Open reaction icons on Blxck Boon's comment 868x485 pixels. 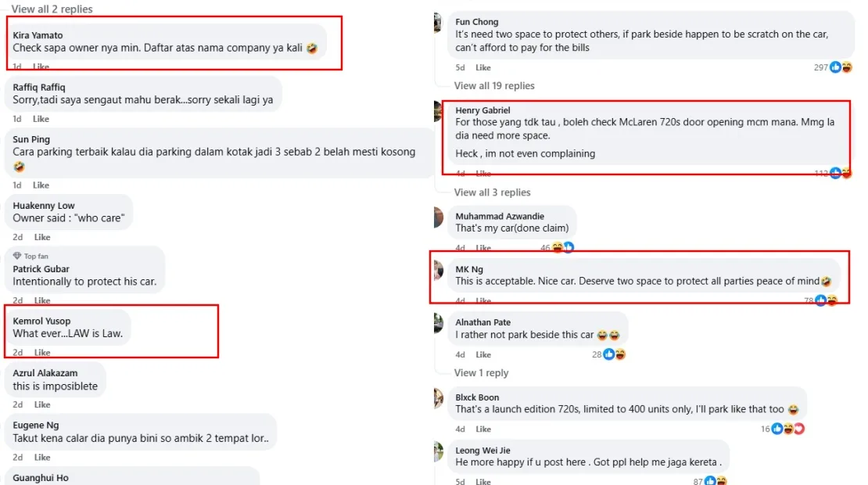click(x=788, y=429)
